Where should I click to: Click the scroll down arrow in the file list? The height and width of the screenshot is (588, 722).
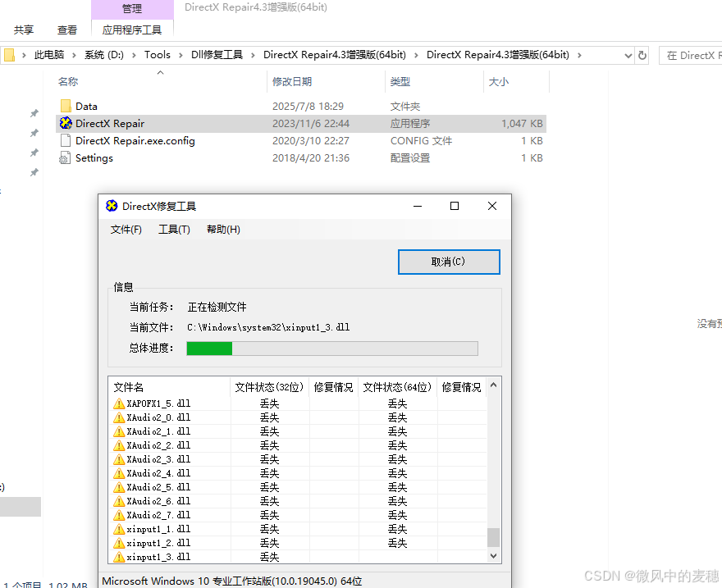(x=494, y=556)
